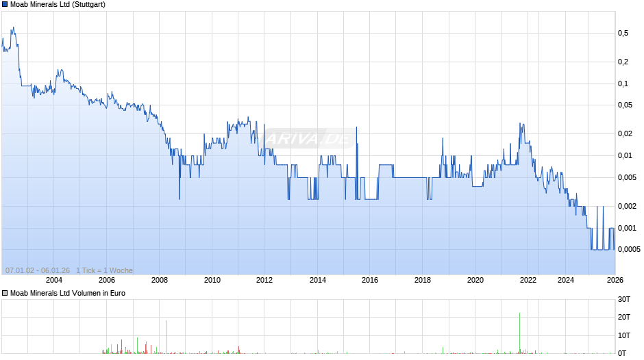Viewport: 644px width, 360px height.
Task: Click the date range '07.01.02 - 06.01.26' text
Action: click(38, 270)
